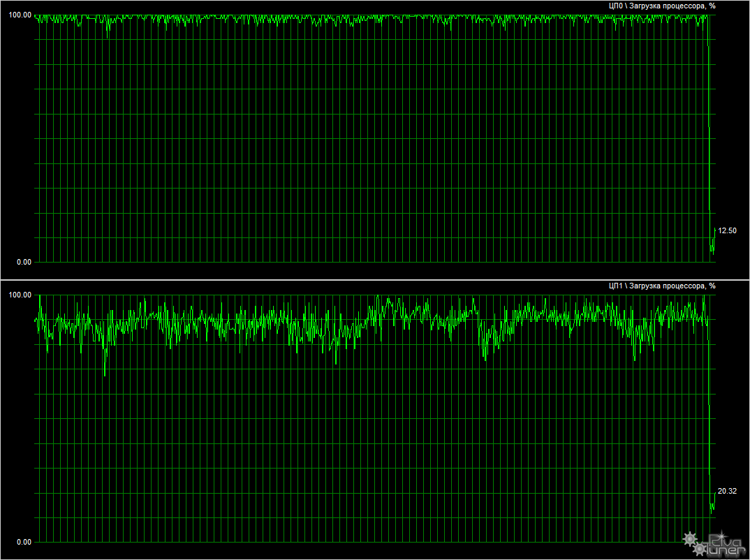The image size is (750, 560).
Task: Select the 12.50 current value on ЦП0 graph
Action: click(x=727, y=230)
